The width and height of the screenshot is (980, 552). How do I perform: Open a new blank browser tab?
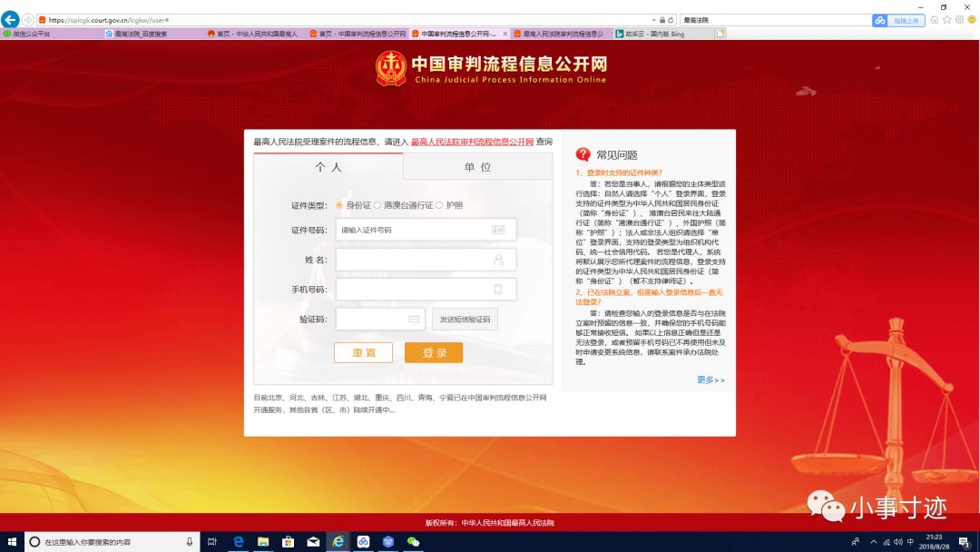[720, 34]
